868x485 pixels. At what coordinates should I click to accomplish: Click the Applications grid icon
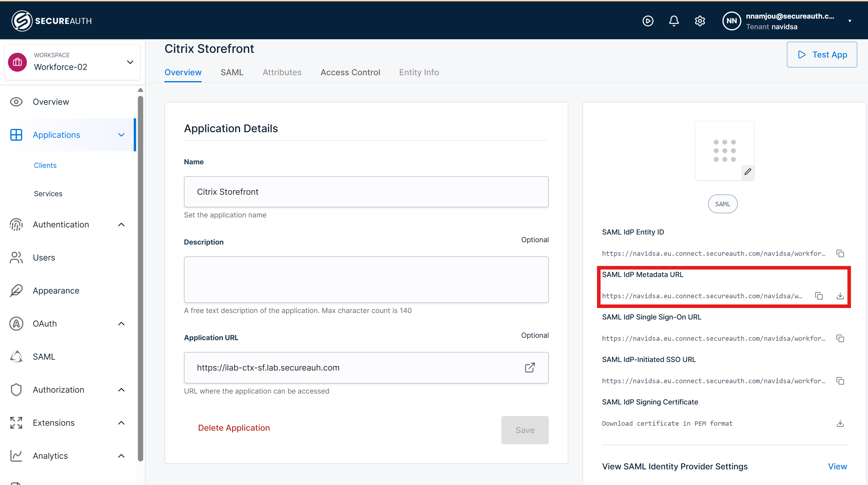click(16, 135)
